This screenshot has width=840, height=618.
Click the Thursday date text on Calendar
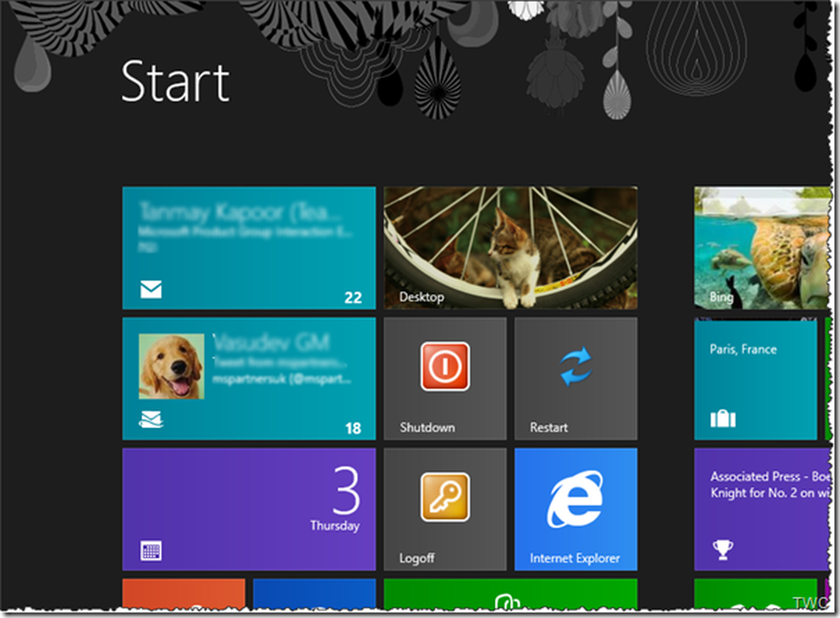point(335,526)
